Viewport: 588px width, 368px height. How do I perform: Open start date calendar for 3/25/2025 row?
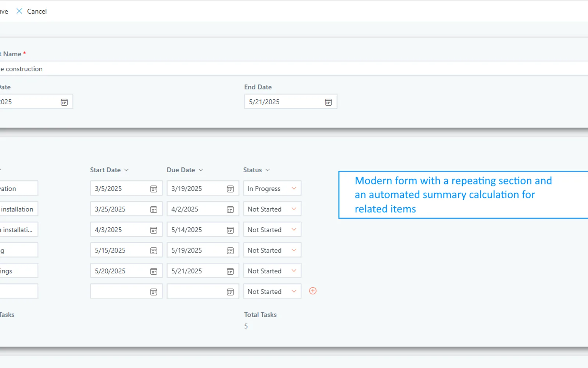click(x=154, y=209)
